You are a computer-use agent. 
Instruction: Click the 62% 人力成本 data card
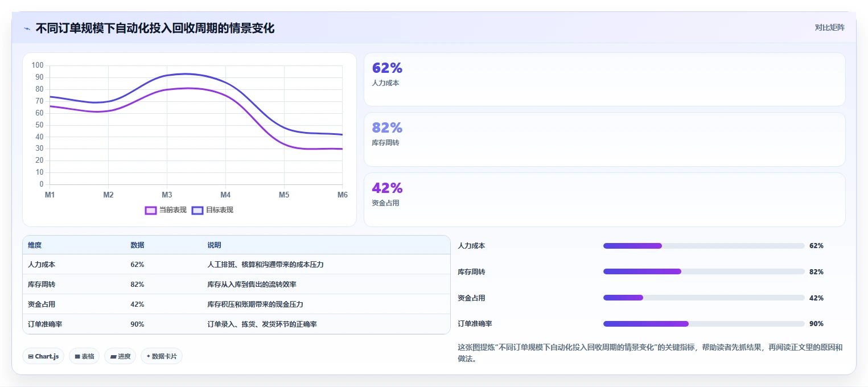pyautogui.click(x=604, y=80)
